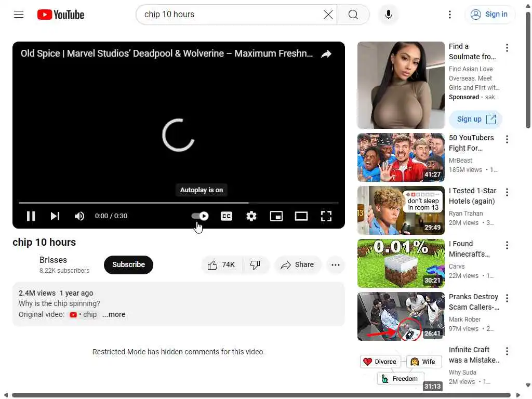The image size is (532, 399).
Task: Subscribe to Brisses channel
Action: click(x=128, y=264)
